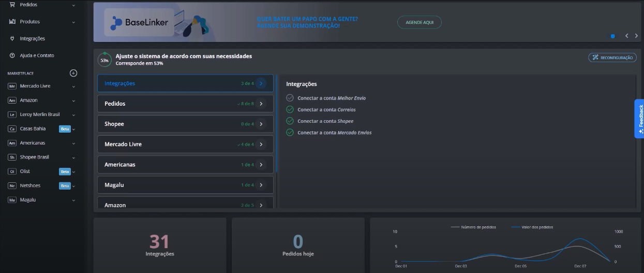Open Olist marketplace in sidebar
This screenshot has height=273, width=644.
coord(25,171)
